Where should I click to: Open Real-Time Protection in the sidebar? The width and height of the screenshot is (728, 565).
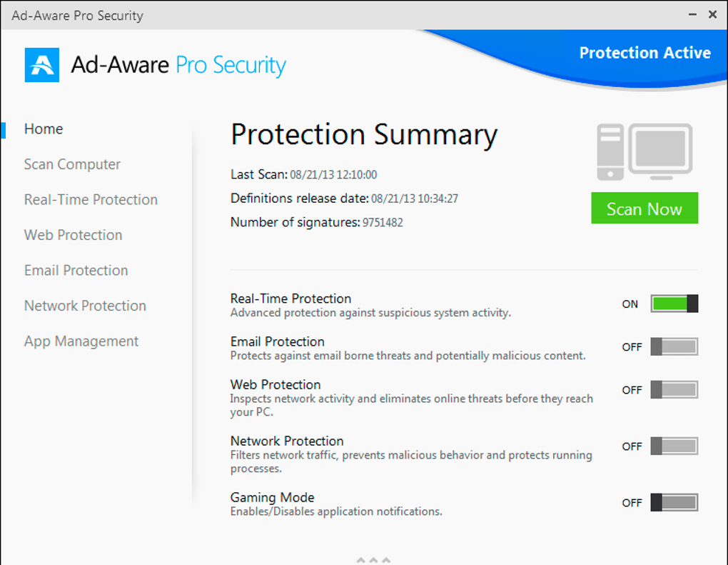[91, 200]
